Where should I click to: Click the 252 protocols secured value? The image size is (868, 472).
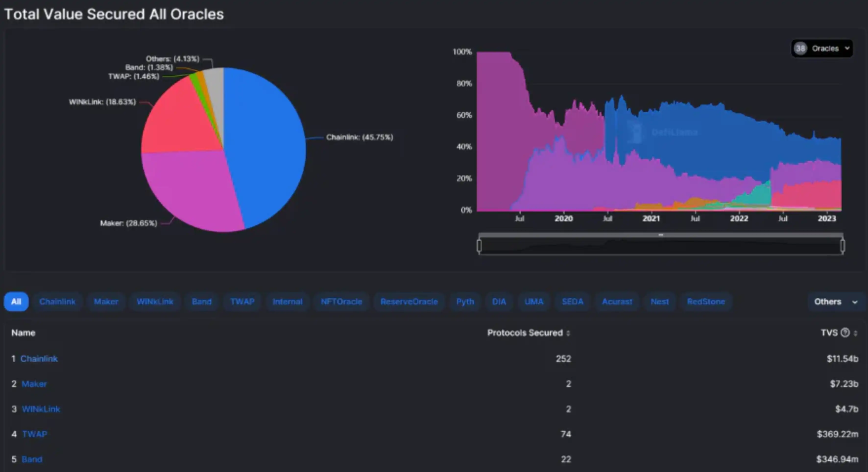click(563, 358)
